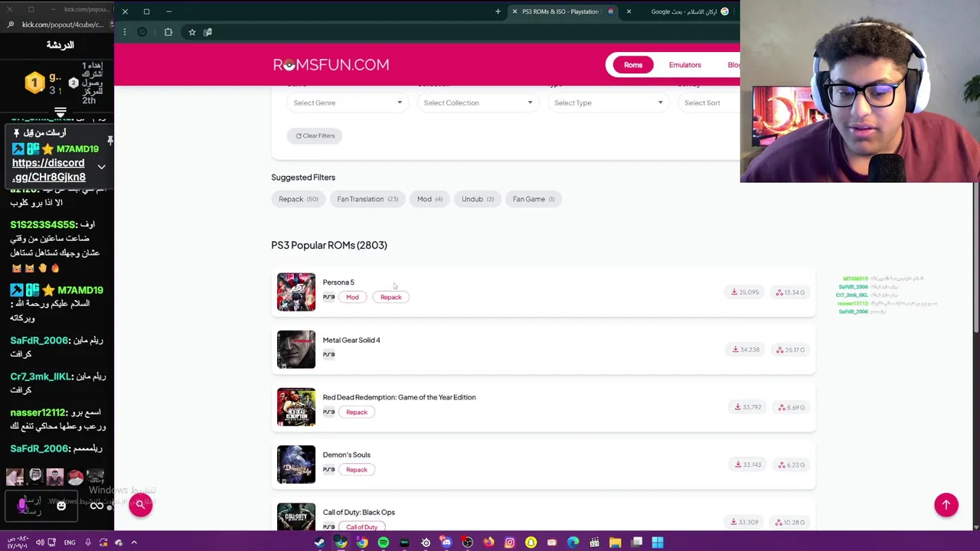Click the Call of Duty tag under Black Ops
Screen dimensions: 980x551
361,527
